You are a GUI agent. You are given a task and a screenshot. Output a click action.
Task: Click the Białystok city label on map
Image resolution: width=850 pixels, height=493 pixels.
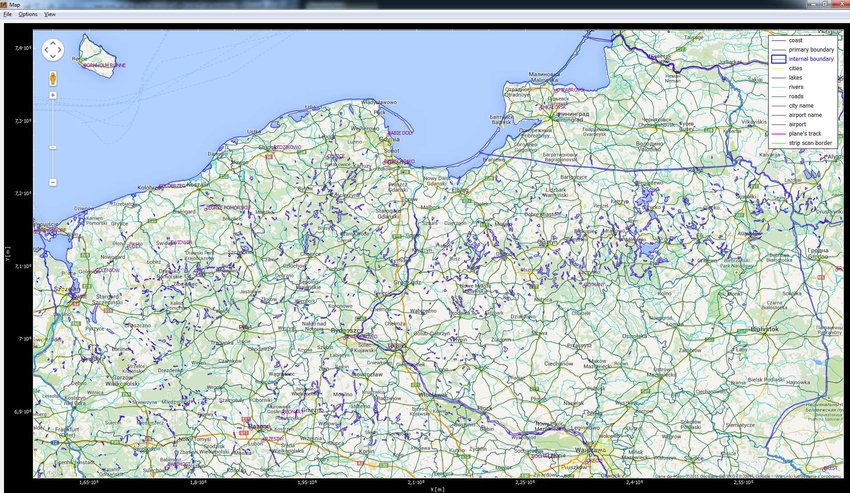click(x=765, y=329)
